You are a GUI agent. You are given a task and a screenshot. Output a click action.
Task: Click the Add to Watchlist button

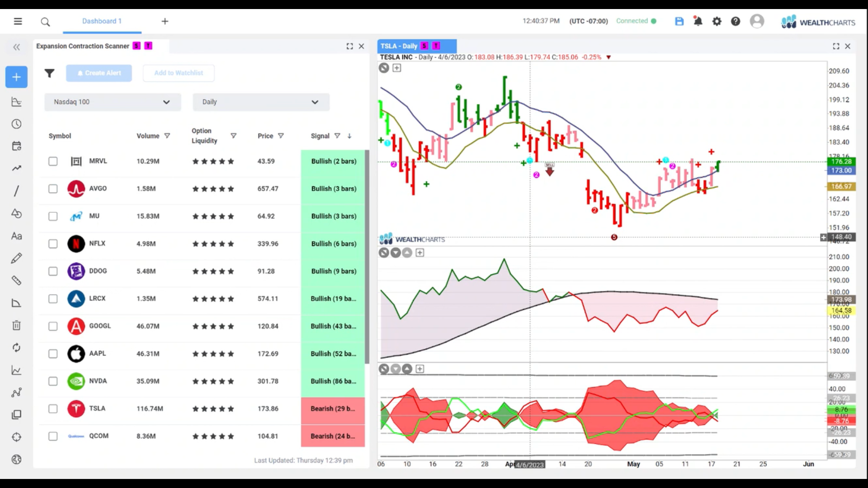click(179, 73)
